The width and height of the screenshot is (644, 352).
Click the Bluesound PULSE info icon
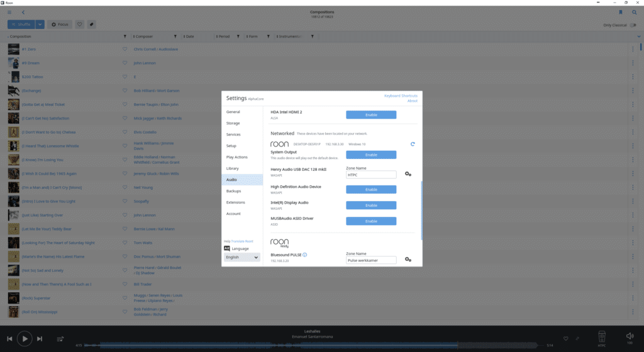tap(305, 255)
